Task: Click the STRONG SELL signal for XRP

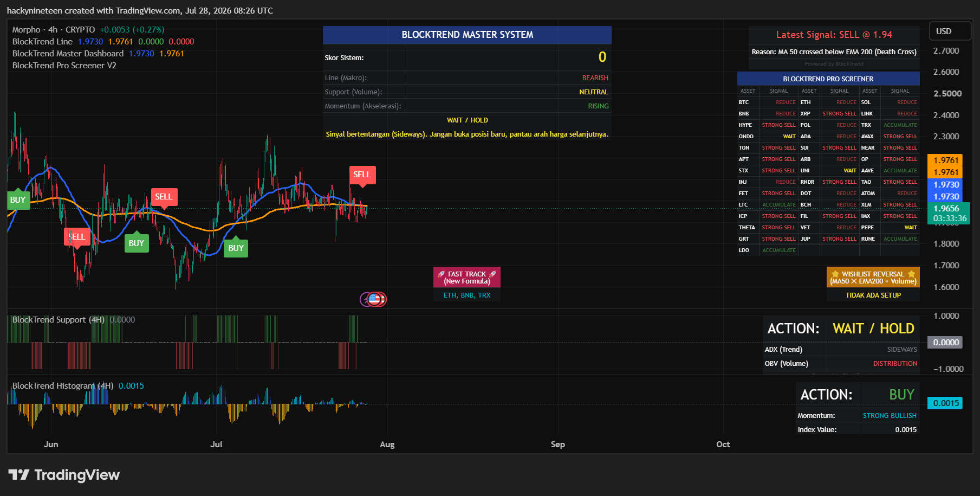Action: pyautogui.click(x=839, y=113)
